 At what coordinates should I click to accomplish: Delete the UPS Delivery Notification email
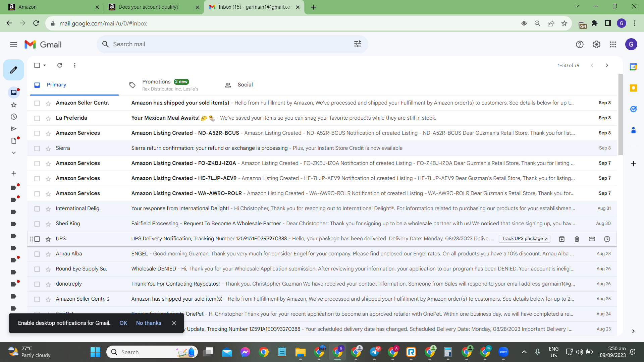click(577, 239)
